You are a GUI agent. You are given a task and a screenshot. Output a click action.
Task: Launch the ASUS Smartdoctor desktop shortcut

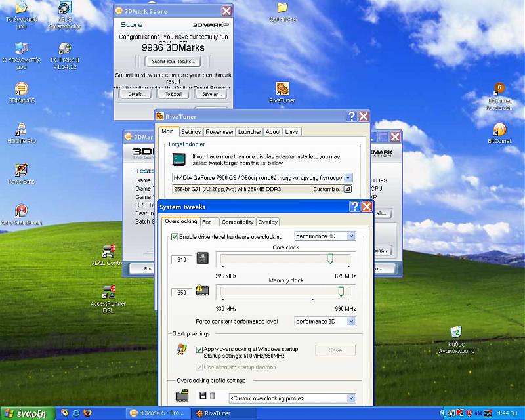64,15
